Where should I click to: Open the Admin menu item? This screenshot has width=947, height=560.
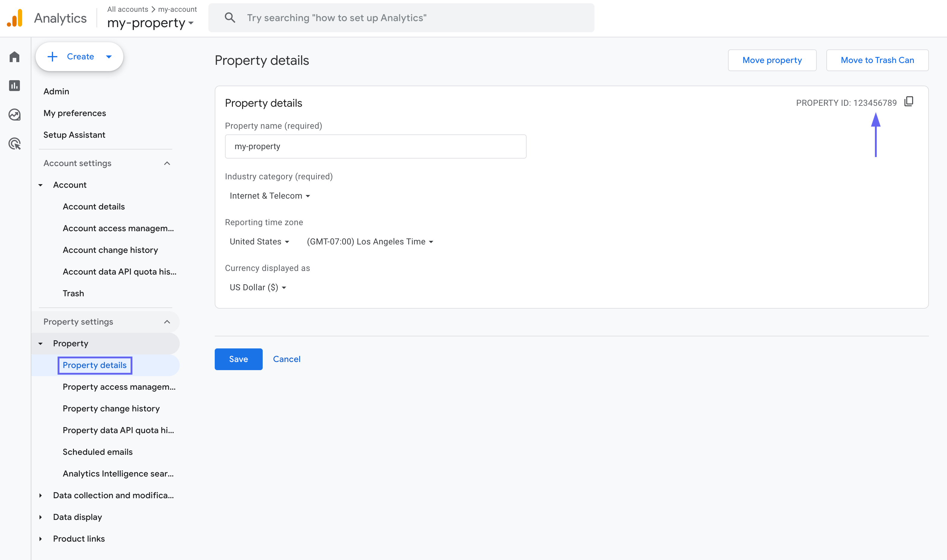[56, 91]
